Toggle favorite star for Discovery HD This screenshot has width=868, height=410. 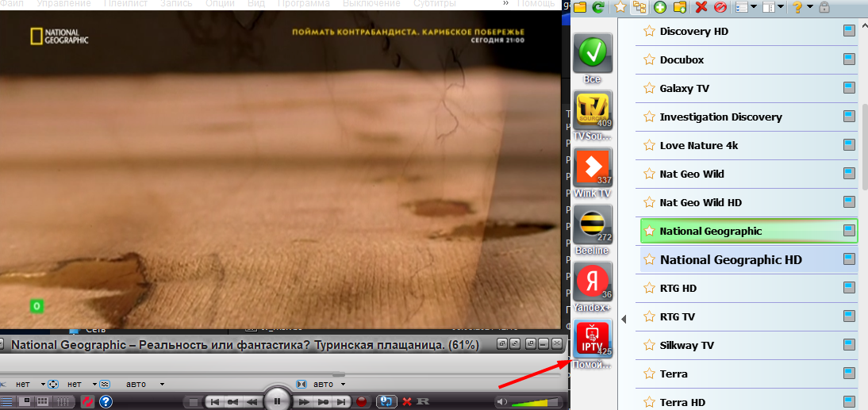click(649, 31)
